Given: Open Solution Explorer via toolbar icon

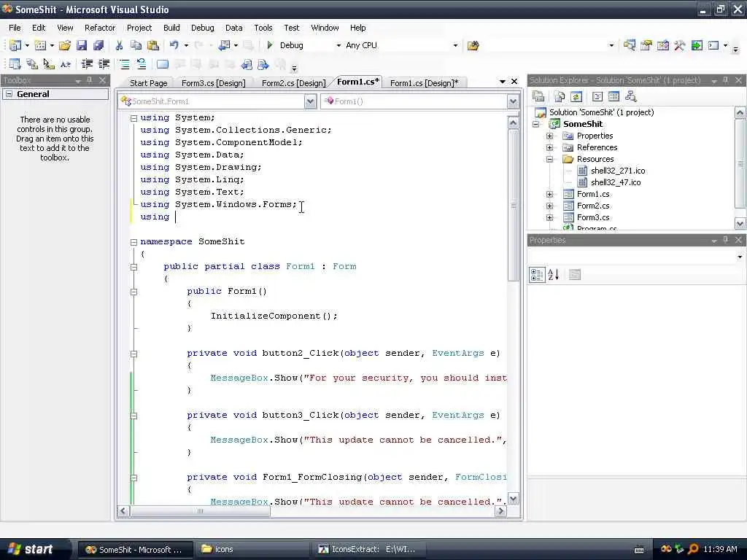Looking at the screenshot, I should (630, 45).
